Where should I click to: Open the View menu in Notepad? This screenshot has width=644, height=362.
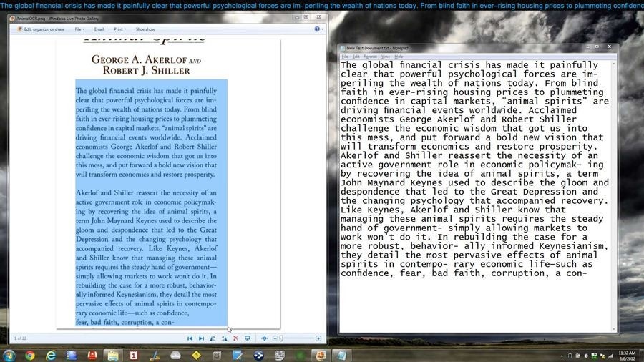pyautogui.click(x=386, y=56)
